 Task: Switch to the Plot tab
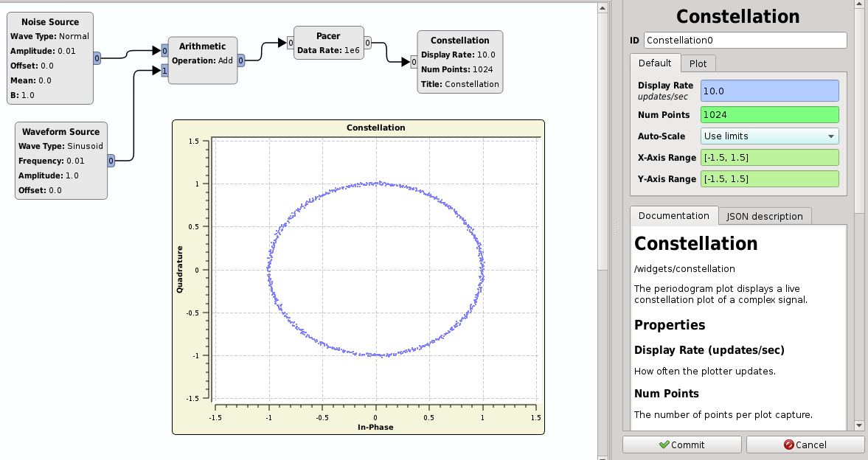[x=698, y=63]
